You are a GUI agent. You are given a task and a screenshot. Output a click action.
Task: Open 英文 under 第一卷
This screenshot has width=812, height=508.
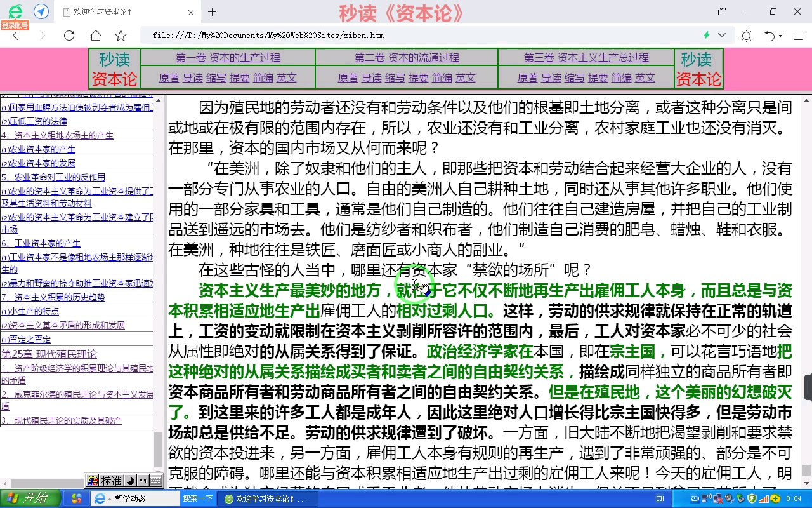(287, 77)
